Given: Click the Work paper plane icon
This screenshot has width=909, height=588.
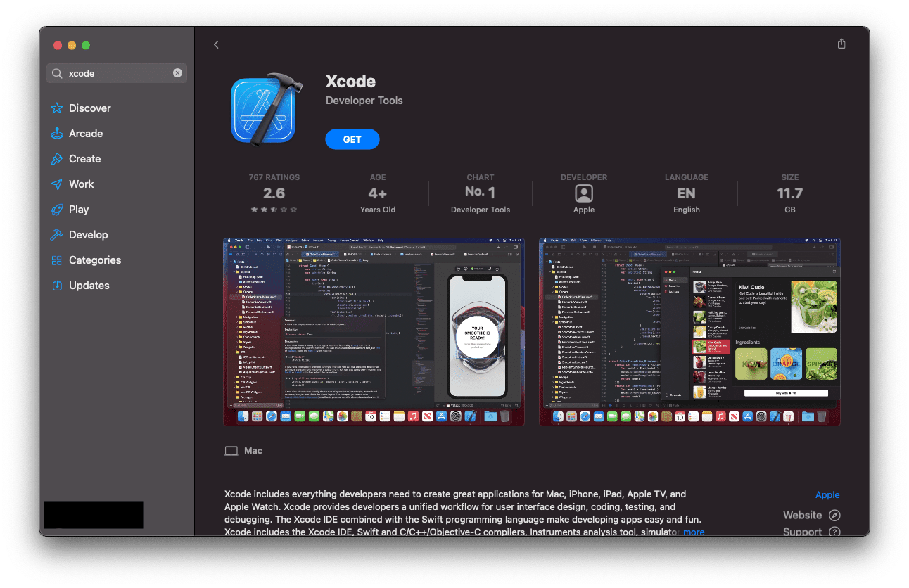Looking at the screenshot, I should 57,184.
